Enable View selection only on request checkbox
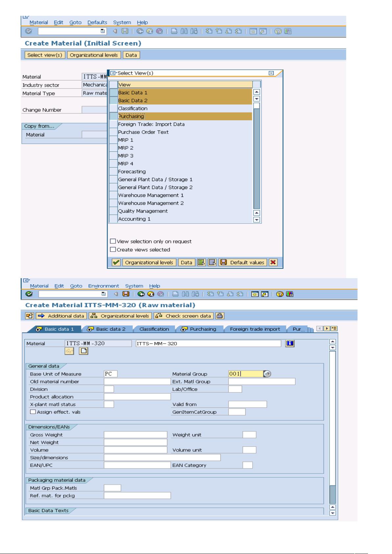 [x=113, y=241]
